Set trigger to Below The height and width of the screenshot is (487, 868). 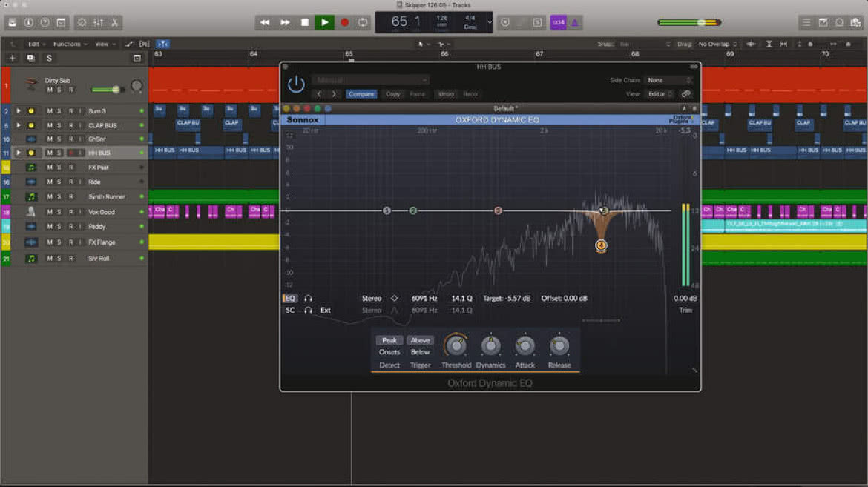[x=420, y=352]
